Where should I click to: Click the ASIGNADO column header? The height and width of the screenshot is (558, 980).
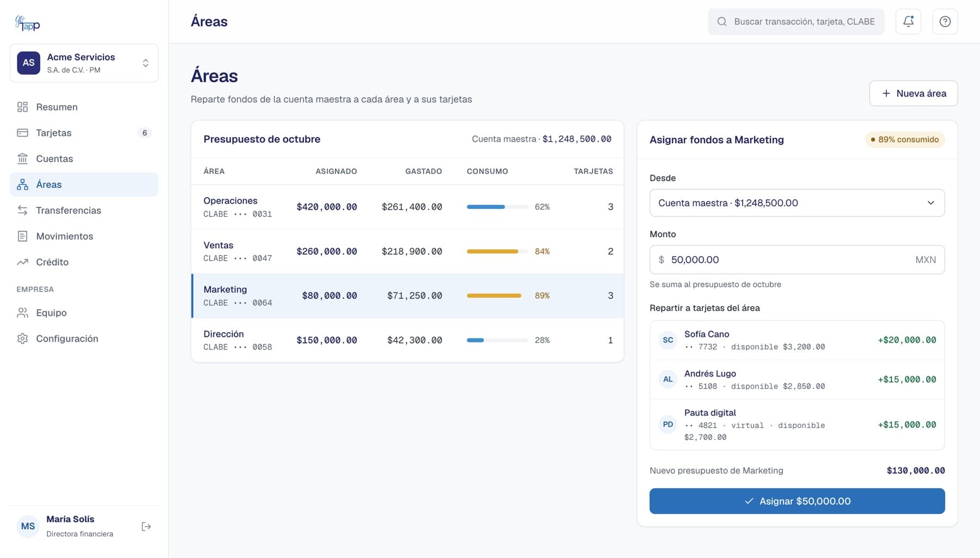pos(336,171)
